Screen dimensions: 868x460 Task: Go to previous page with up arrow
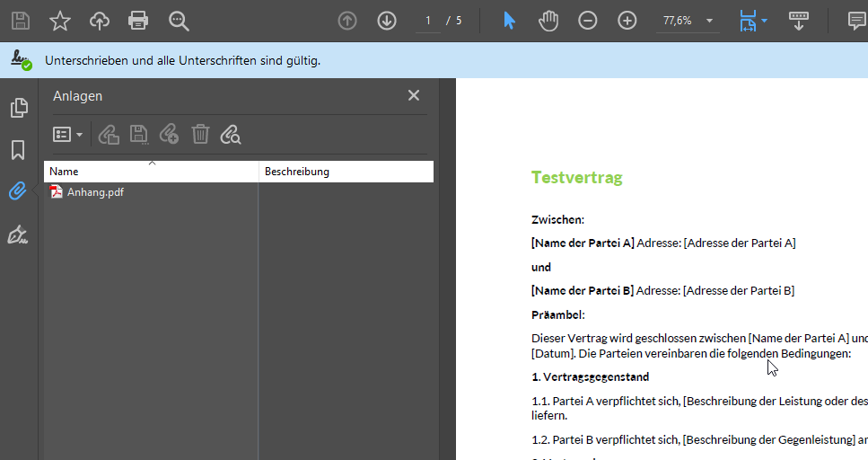coord(347,21)
